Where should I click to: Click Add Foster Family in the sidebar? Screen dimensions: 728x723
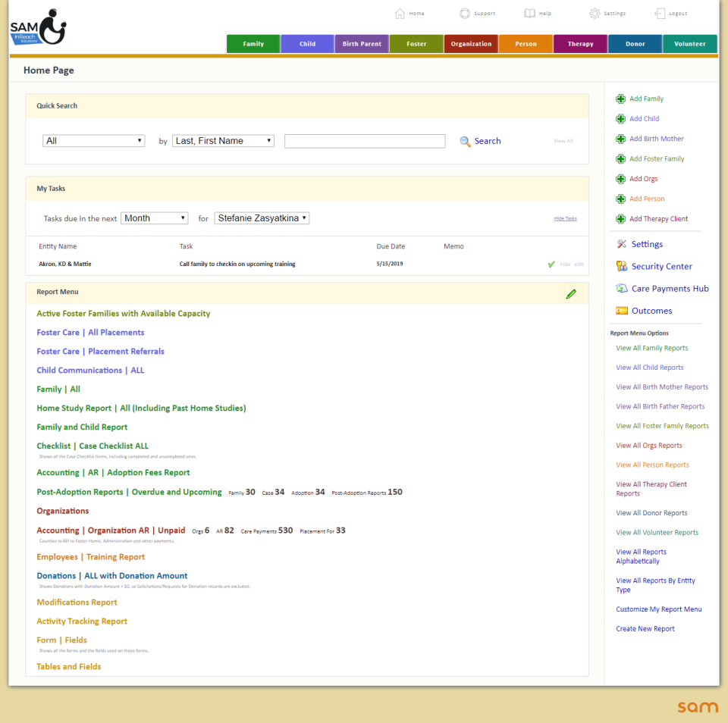[x=657, y=158]
